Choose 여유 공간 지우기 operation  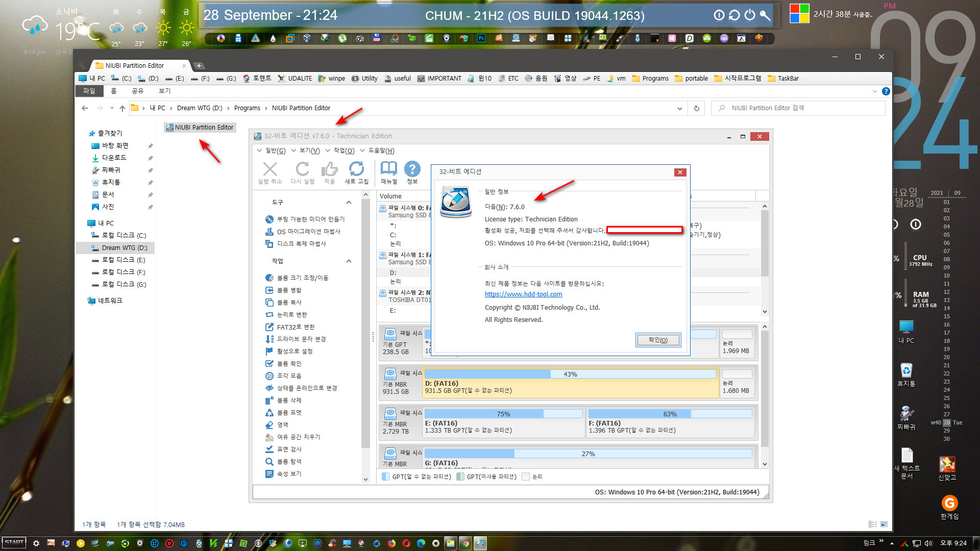[x=293, y=437]
